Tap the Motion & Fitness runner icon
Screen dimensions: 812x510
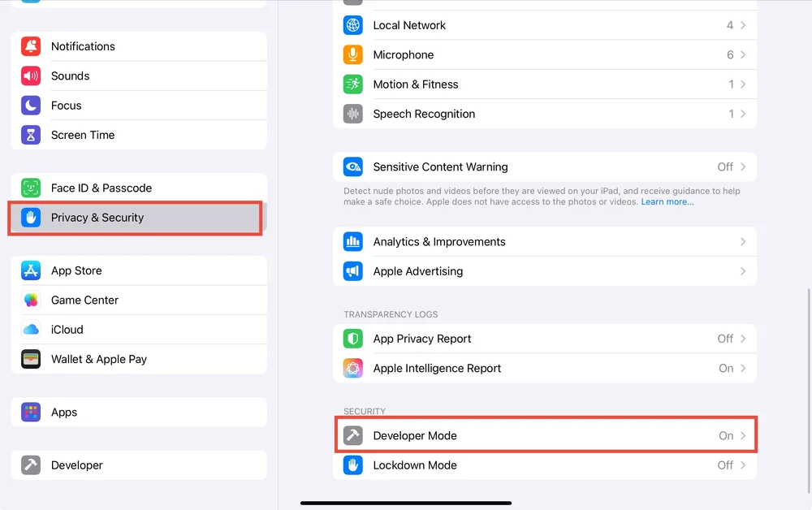(353, 84)
